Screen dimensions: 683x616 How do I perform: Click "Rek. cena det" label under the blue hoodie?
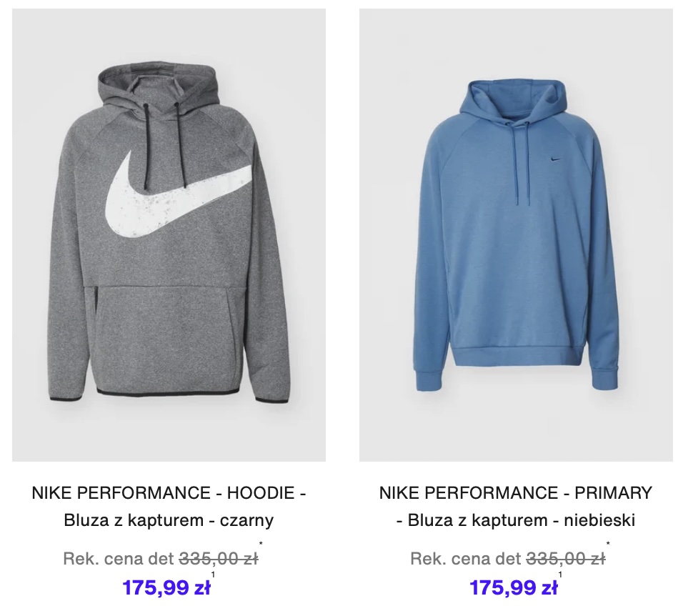pos(466,558)
